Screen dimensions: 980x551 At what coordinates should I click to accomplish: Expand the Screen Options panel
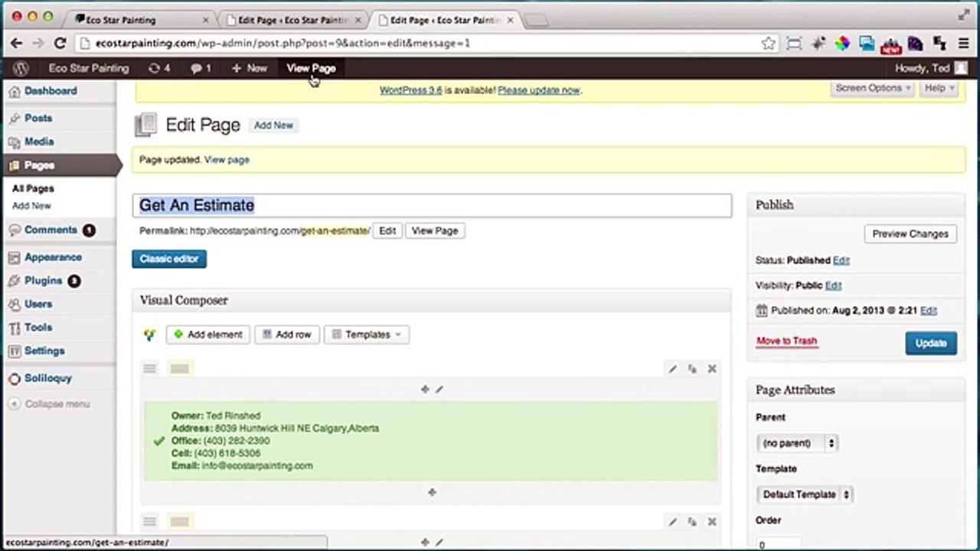click(x=873, y=88)
